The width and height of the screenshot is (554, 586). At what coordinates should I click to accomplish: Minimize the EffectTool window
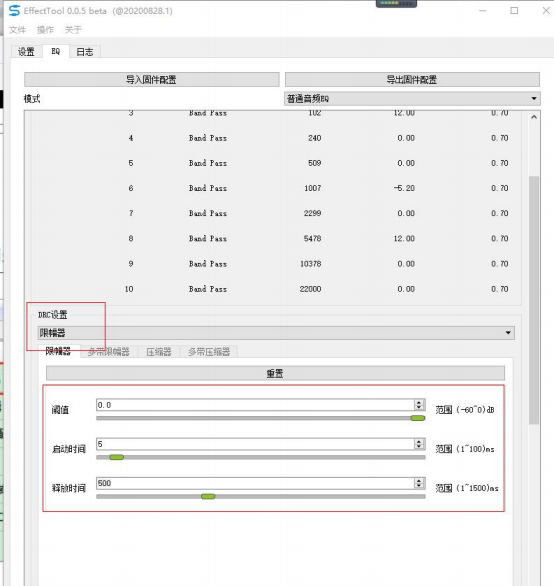click(483, 10)
